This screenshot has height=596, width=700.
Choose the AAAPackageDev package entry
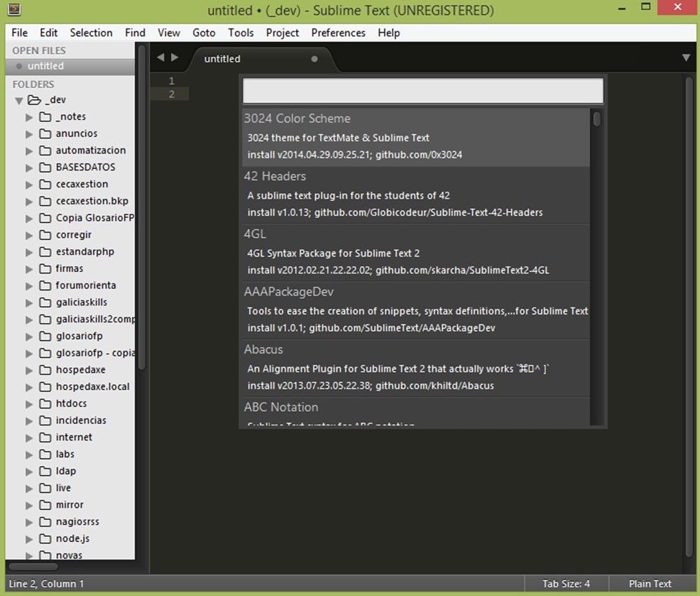(x=415, y=310)
